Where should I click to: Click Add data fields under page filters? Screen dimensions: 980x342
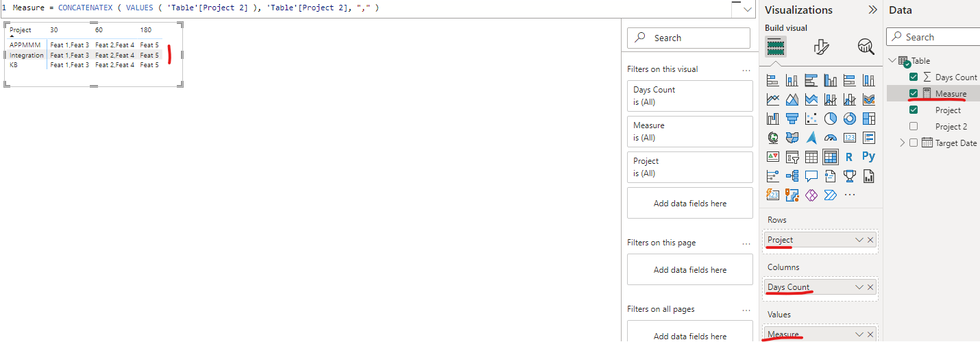690,270
